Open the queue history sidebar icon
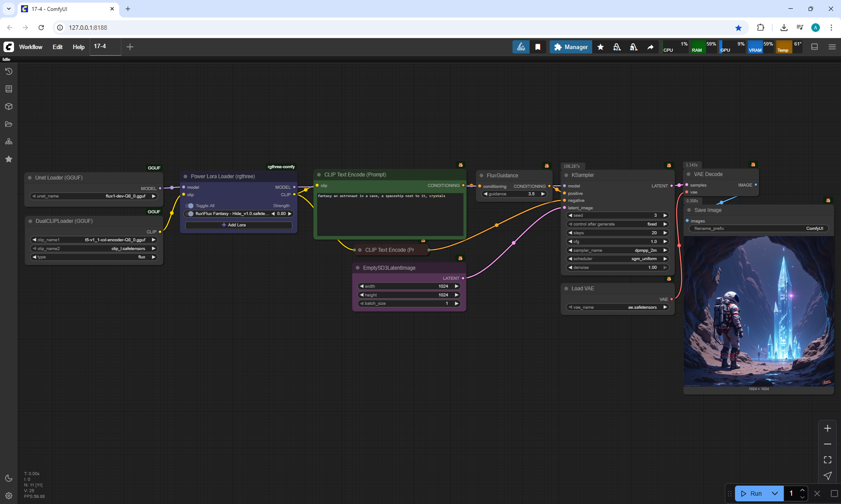841x504 pixels. point(9,71)
